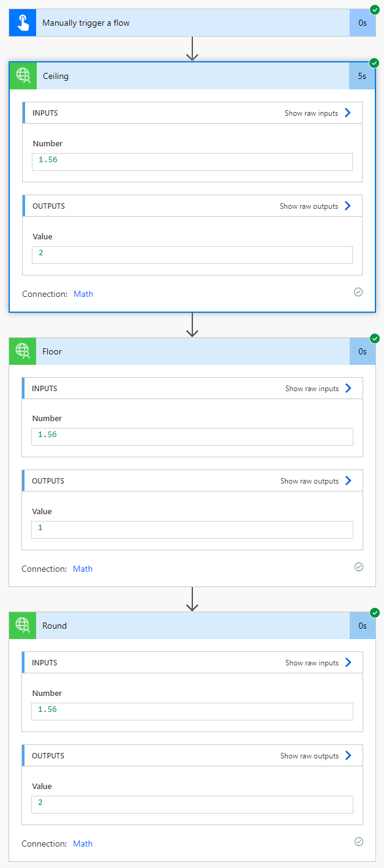
Task: Expand raw outputs chevron in Ceiling action
Action: 347,206
